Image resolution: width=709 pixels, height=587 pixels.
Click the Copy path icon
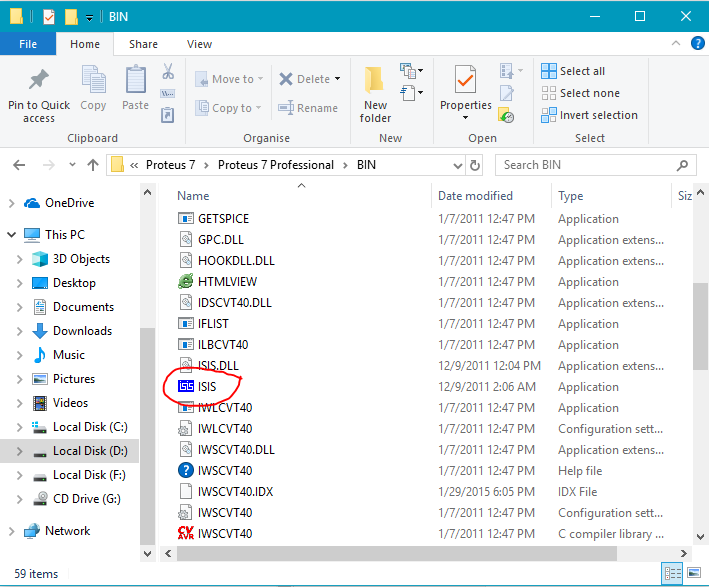point(168,94)
